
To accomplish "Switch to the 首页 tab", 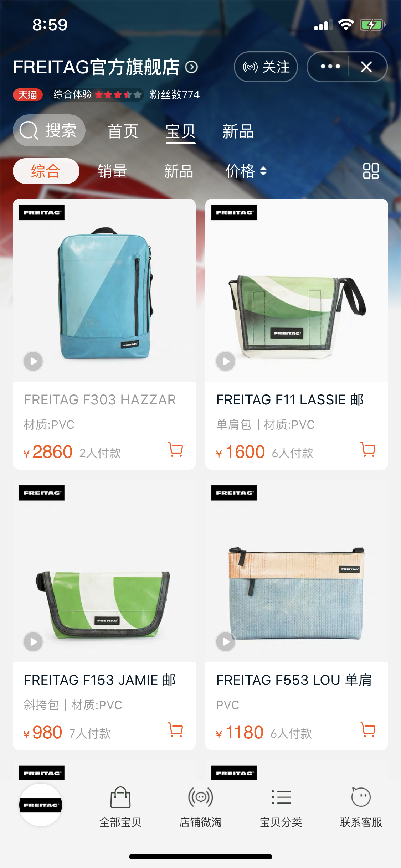I will [123, 131].
